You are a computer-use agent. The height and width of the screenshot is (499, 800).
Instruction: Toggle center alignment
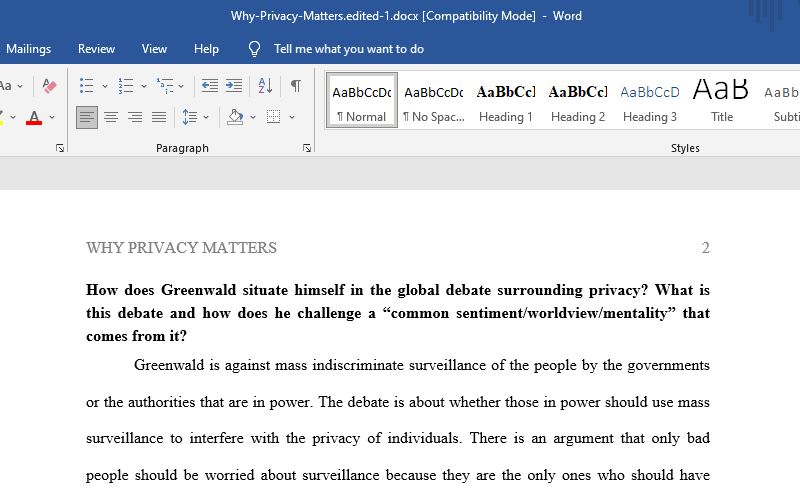tap(111, 117)
